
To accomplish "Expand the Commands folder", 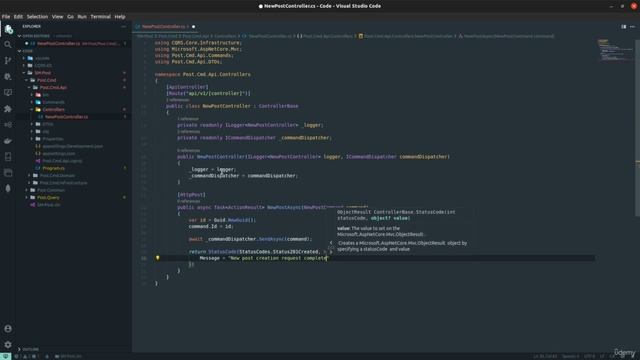I will [x=53, y=102].
